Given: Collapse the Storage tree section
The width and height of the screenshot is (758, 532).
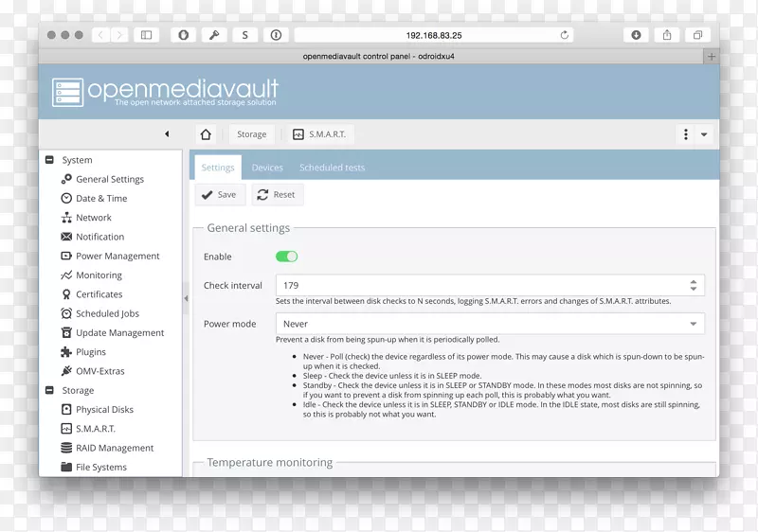Looking at the screenshot, I should pos(49,390).
